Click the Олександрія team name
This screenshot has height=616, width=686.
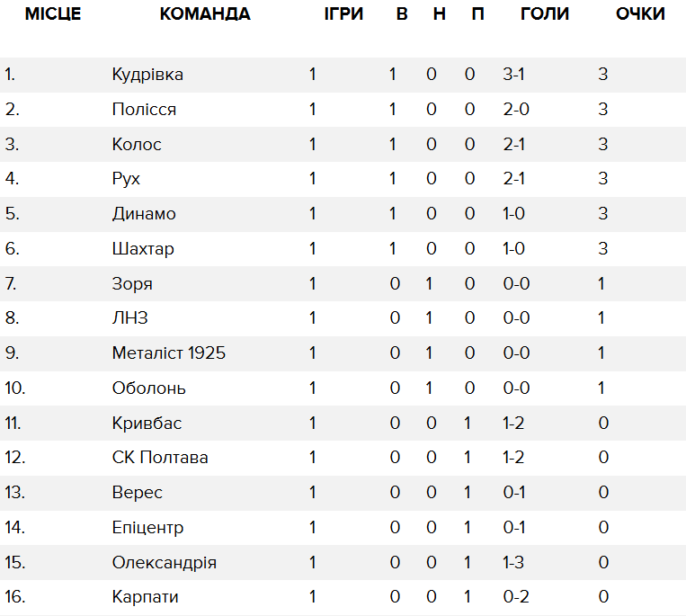coord(164,563)
